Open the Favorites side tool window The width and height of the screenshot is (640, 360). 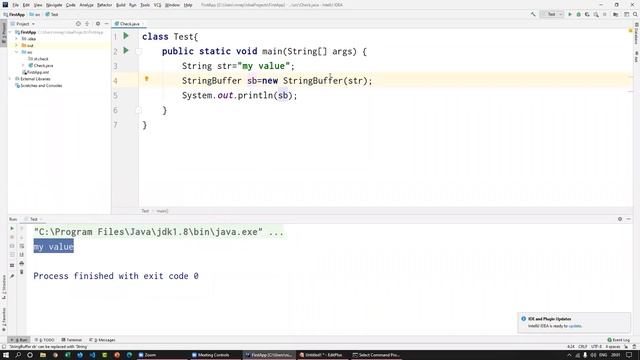(x=4, y=319)
